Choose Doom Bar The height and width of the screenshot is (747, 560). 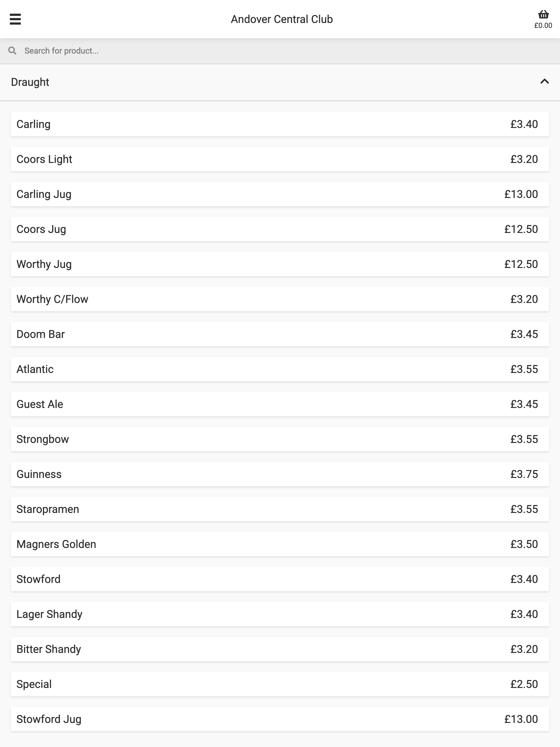(280, 334)
